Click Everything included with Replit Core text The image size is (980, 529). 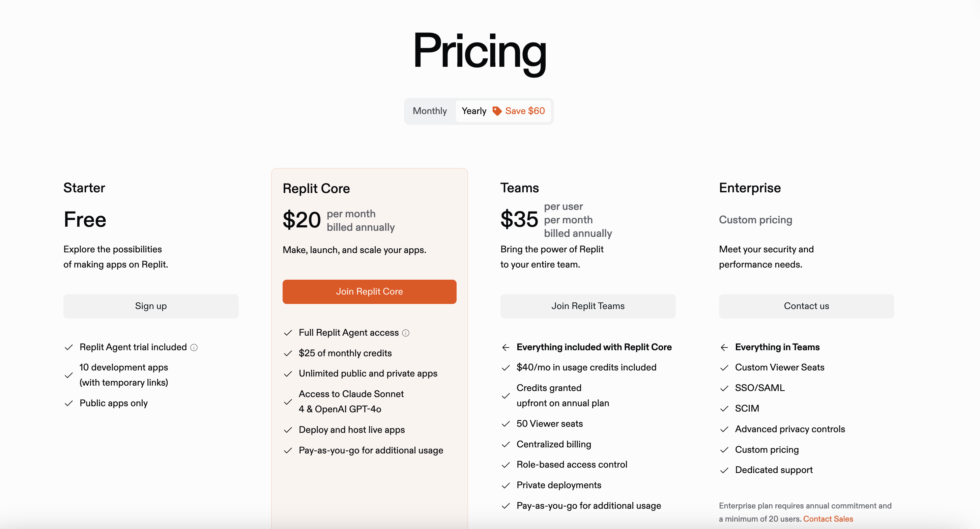coord(594,347)
